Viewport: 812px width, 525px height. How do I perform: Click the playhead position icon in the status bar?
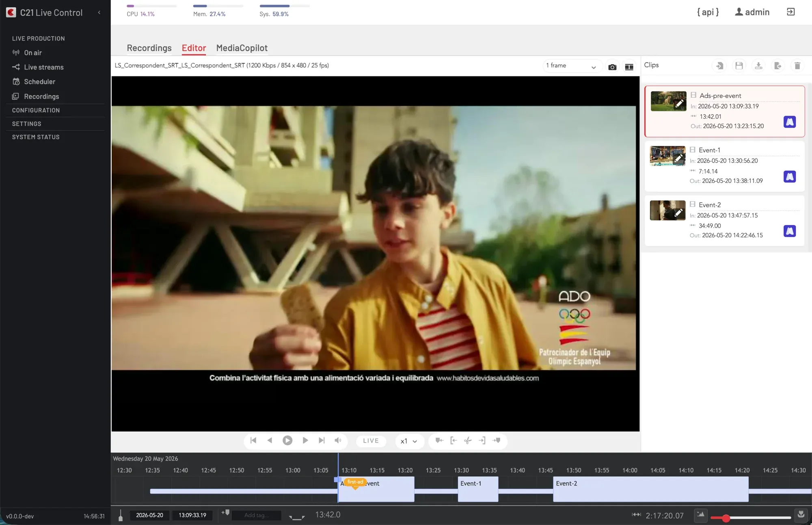pos(120,515)
